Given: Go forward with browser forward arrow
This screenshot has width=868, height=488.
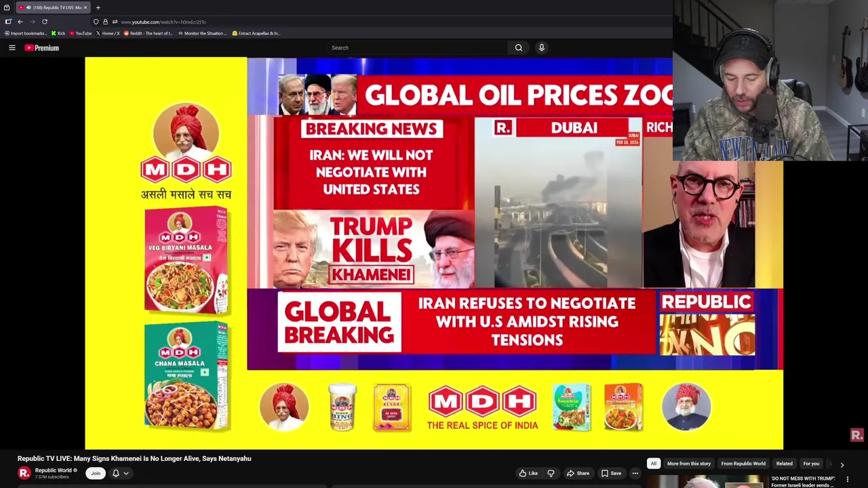Looking at the screenshot, I should pos(33,22).
